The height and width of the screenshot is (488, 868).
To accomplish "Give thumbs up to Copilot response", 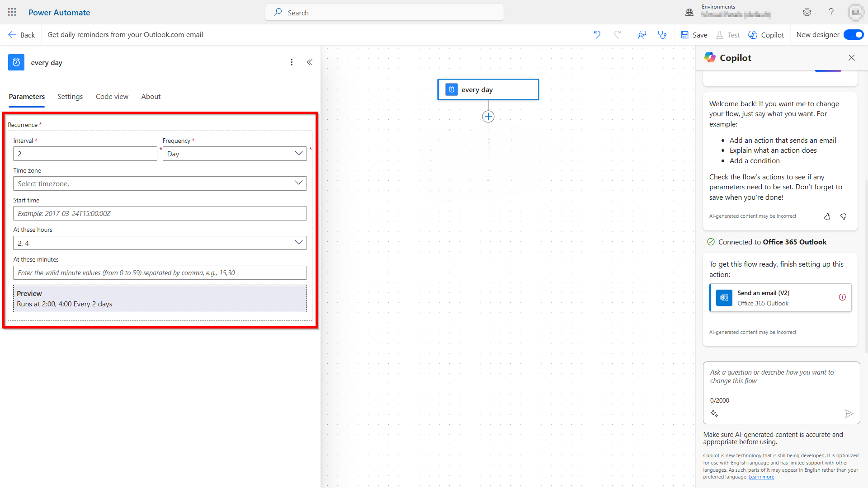I will [827, 217].
